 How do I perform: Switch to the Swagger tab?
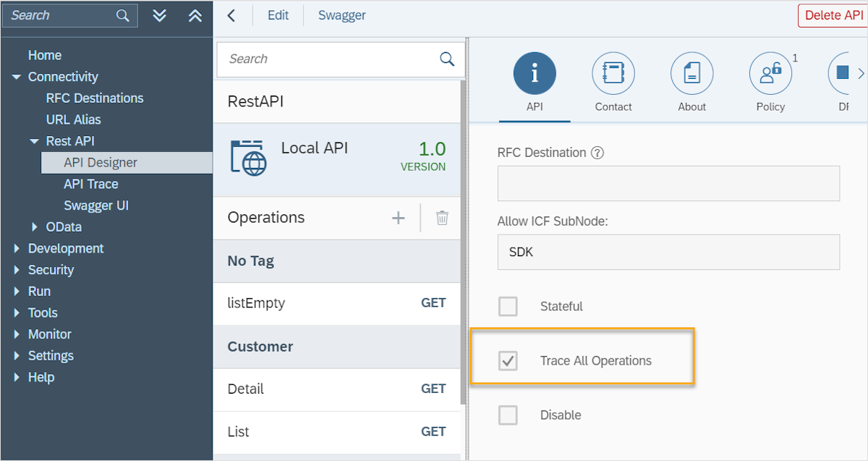pyautogui.click(x=341, y=14)
